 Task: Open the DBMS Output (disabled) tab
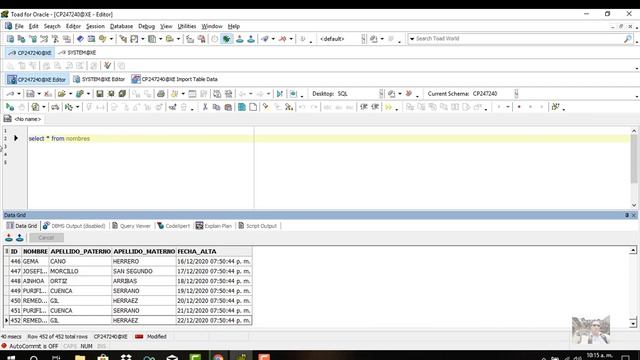click(x=74, y=226)
